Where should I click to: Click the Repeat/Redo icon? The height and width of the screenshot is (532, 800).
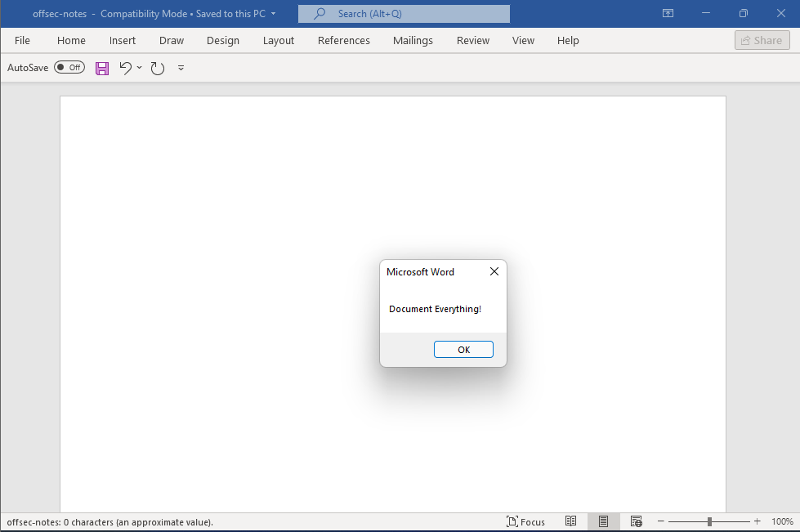[158, 68]
